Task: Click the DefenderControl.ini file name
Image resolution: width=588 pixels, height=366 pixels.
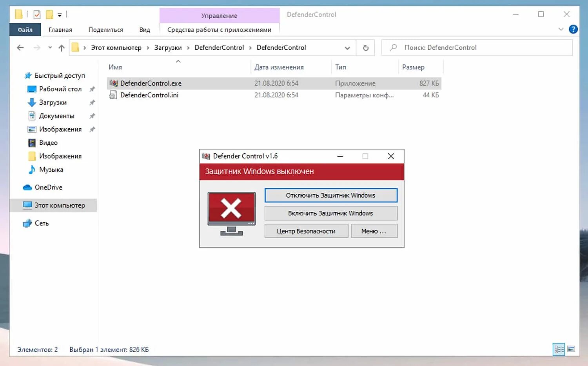Action: pos(149,95)
